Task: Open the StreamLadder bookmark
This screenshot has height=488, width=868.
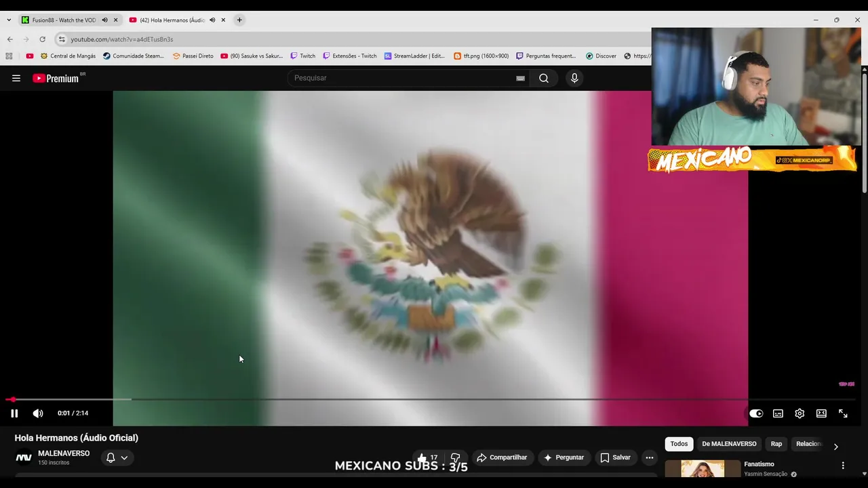Action: click(x=414, y=56)
